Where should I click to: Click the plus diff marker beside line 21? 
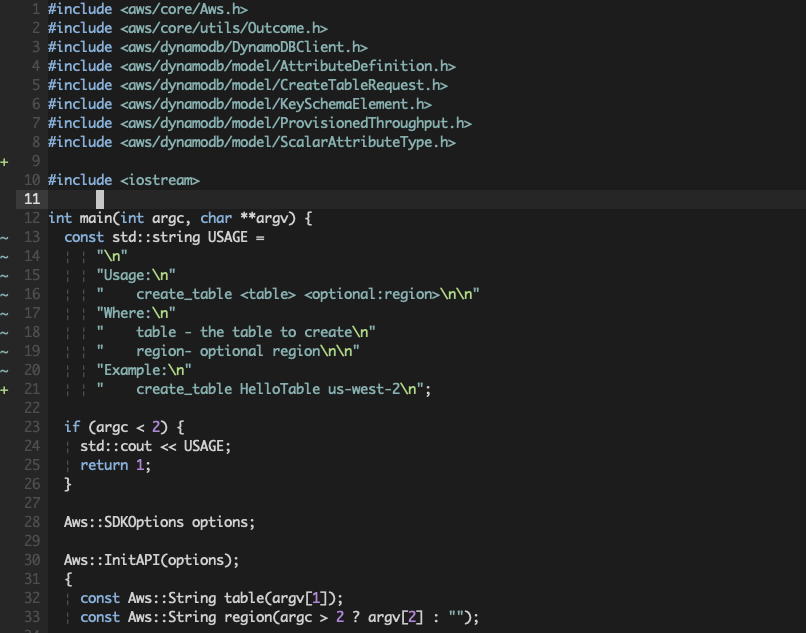5,390
